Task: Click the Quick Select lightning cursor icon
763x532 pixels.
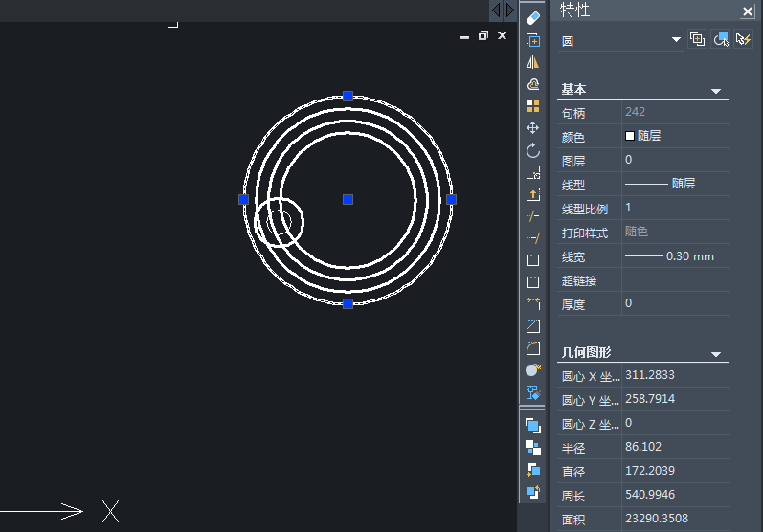Action: click(742, 39)
